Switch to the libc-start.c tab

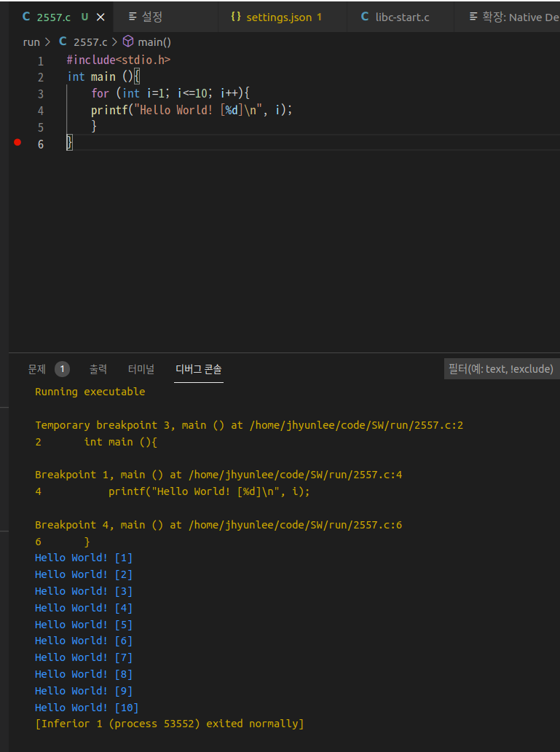(x=401, y=17)
